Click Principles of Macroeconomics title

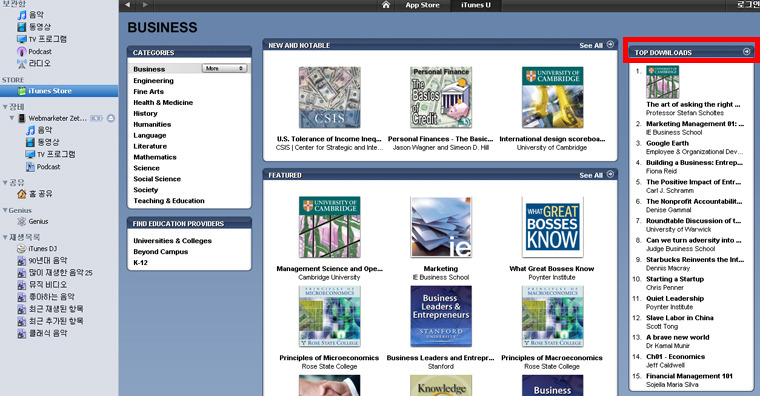tap(552, 358)
